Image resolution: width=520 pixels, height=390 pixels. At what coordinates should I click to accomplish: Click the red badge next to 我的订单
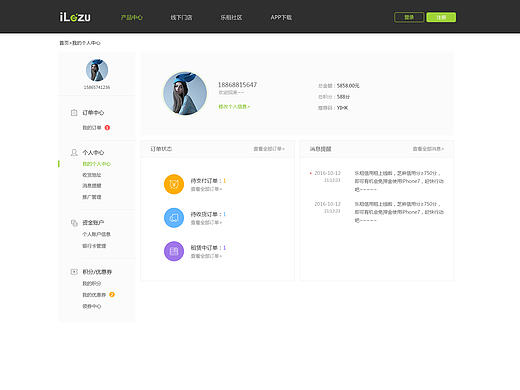(107, 128)
